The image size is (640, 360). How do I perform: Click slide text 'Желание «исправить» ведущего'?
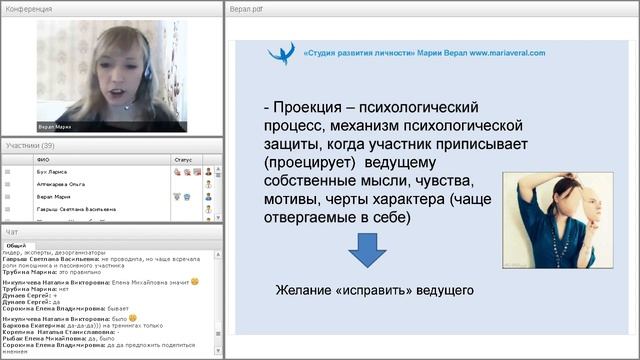[375, 290]
